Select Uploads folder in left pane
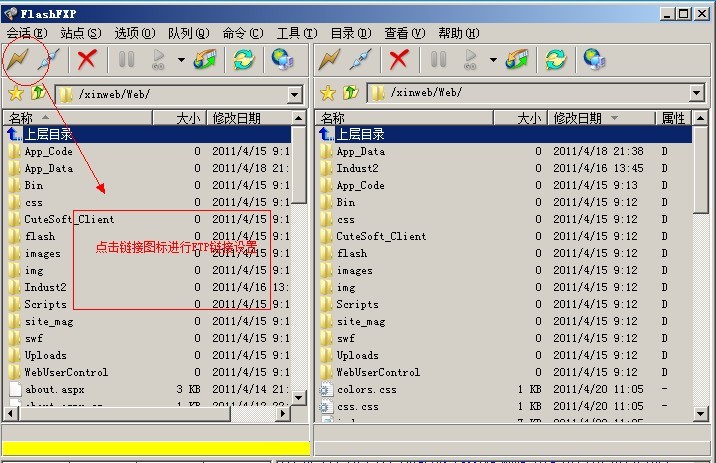The height and width of the screenshot is (463, 716). [x=147, y=355]
